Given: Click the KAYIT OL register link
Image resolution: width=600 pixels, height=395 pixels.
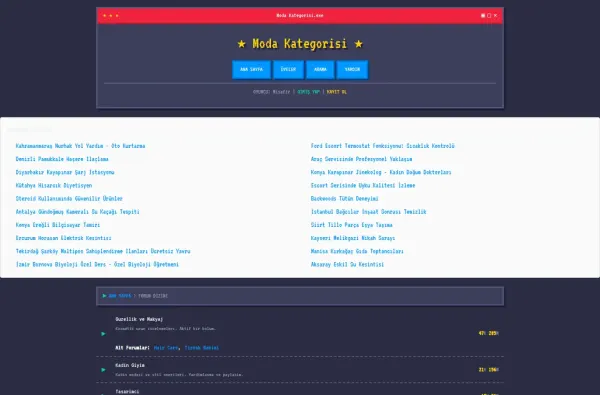Looking at the screenshot, I should tap(337, 92).
